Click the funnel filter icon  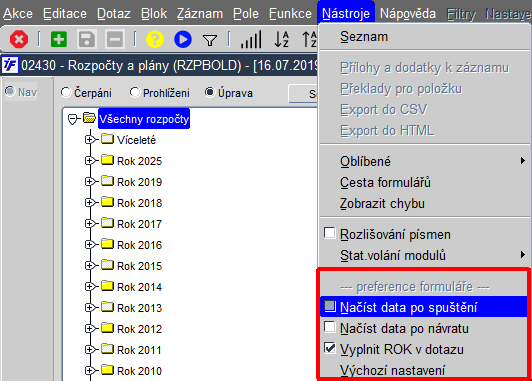point(210,40)
